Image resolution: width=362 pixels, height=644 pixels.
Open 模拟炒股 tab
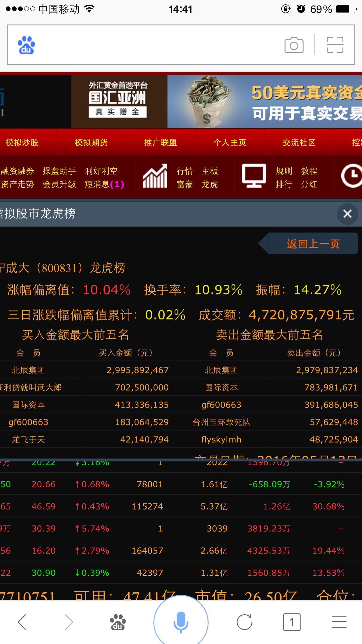(x=22, y=142)
